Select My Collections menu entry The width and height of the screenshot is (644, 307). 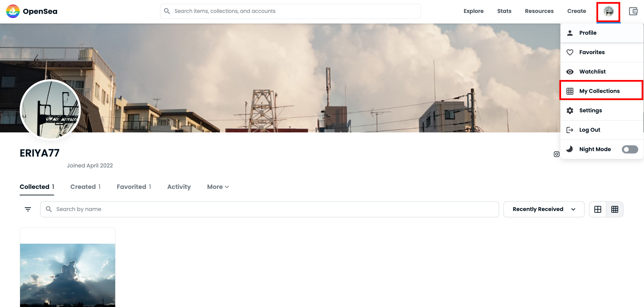601,91
